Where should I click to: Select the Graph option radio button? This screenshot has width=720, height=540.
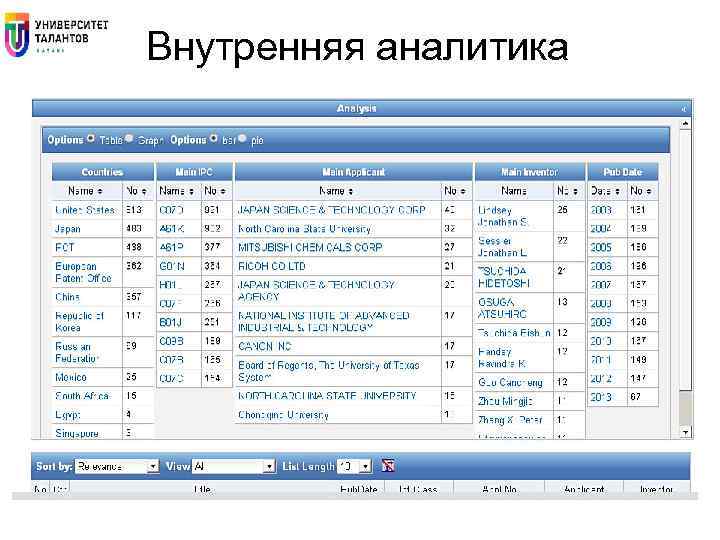point(130,138)
